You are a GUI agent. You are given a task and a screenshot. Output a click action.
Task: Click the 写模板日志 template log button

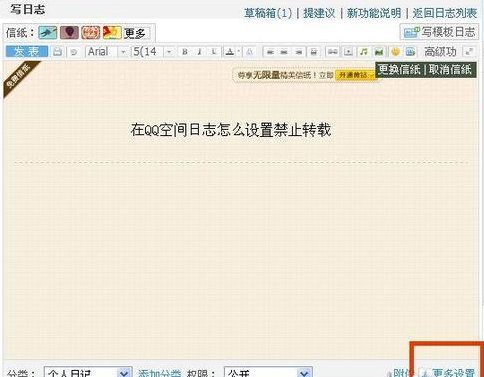click(439, 32)
